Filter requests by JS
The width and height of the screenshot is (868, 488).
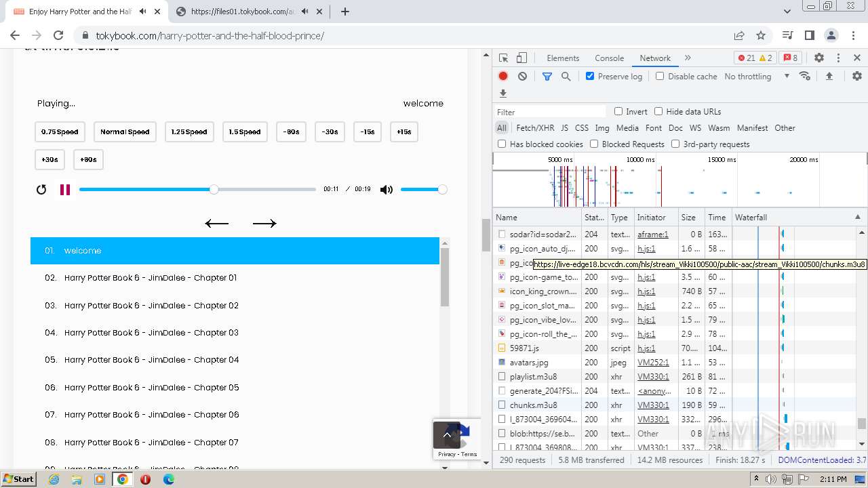pyautogui.click(x=564, y=127)
